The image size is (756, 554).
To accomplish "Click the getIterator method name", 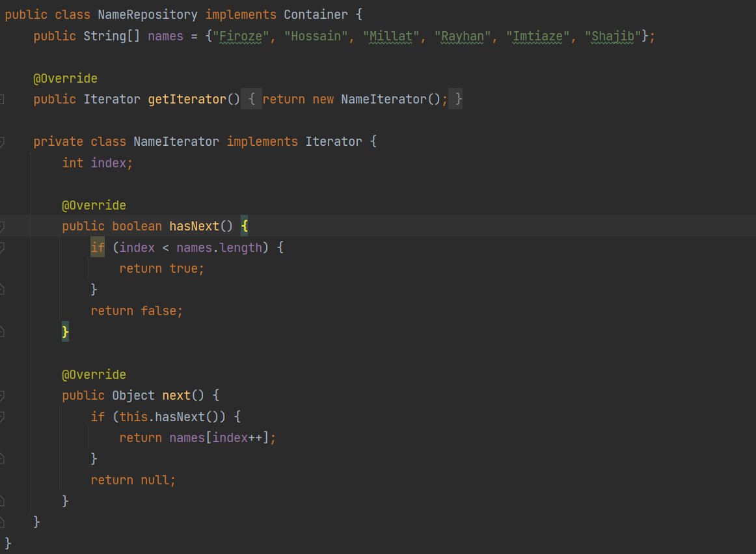I will [x=187, y=100].
